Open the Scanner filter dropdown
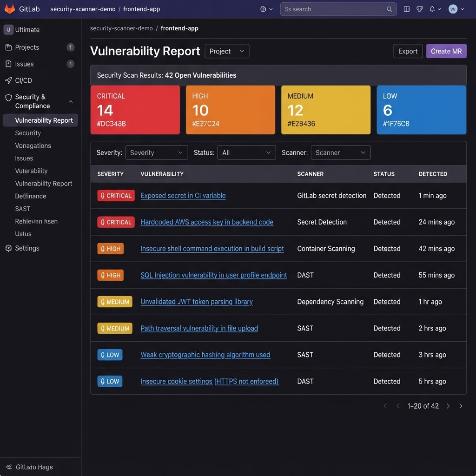The image size is (476, 476). pyautogui.click(x=341, y=152)
